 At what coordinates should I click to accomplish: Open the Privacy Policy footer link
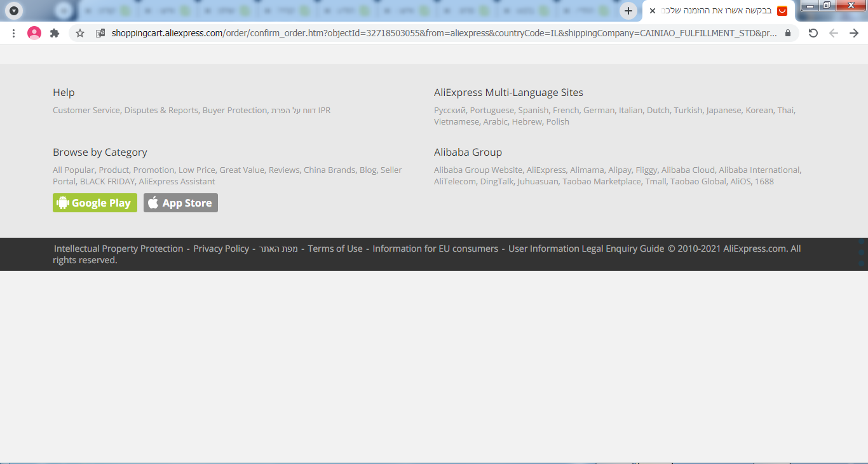pos(221,249)
